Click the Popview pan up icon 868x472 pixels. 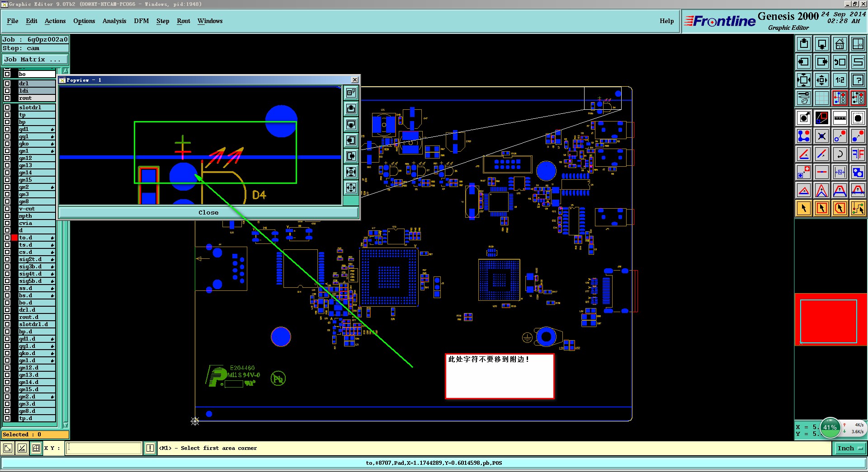point(351,109)
